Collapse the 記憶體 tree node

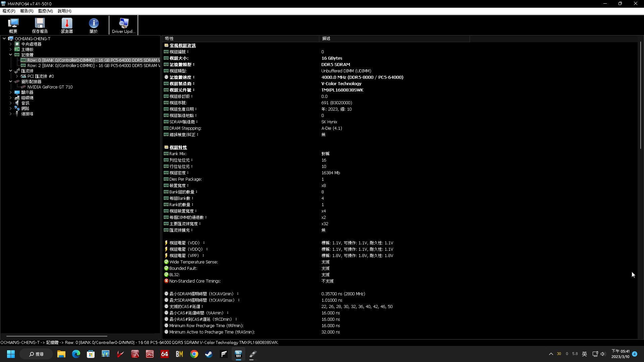[x=10, y=55]
